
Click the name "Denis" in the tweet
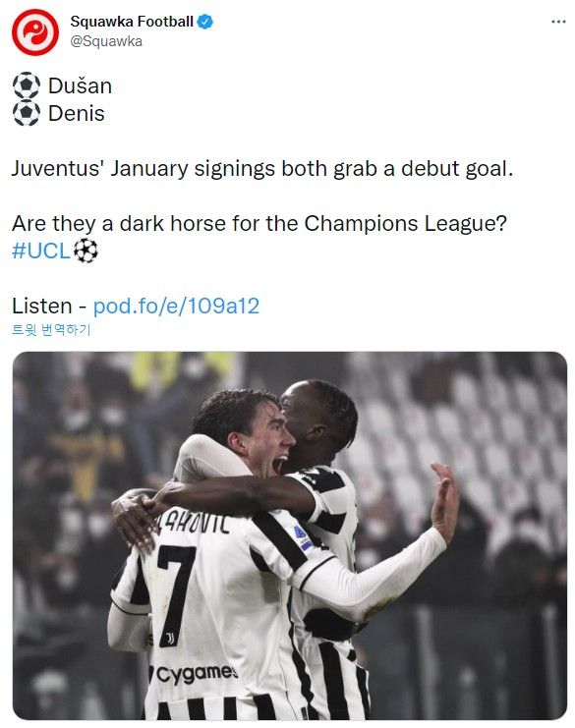tap(77, 113)
